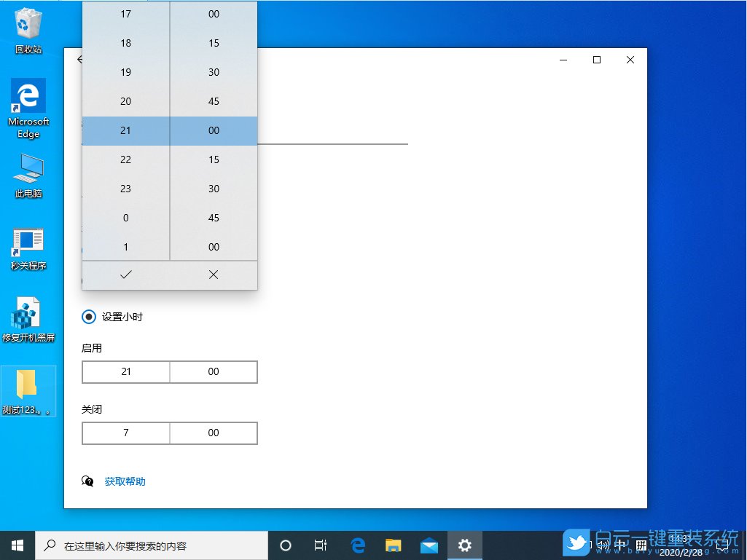Click the Task View icon on the taskbar
This screenshot has height=560, width=747.
tap(320, 544)
